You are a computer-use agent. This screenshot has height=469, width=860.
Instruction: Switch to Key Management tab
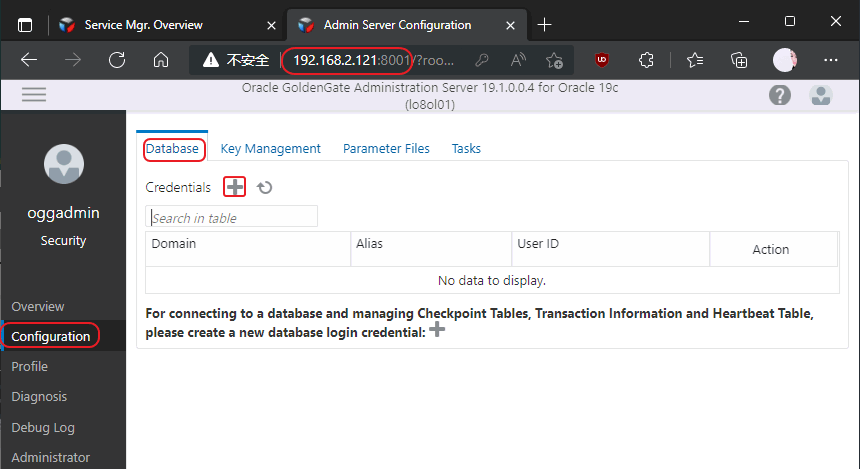pyautogui.click(x=270, y=148)
